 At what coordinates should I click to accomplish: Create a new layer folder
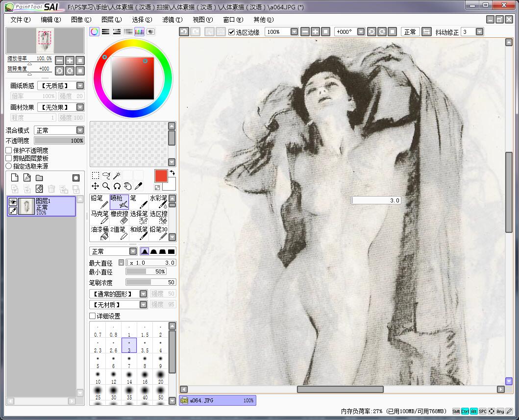tap(39, 178)
